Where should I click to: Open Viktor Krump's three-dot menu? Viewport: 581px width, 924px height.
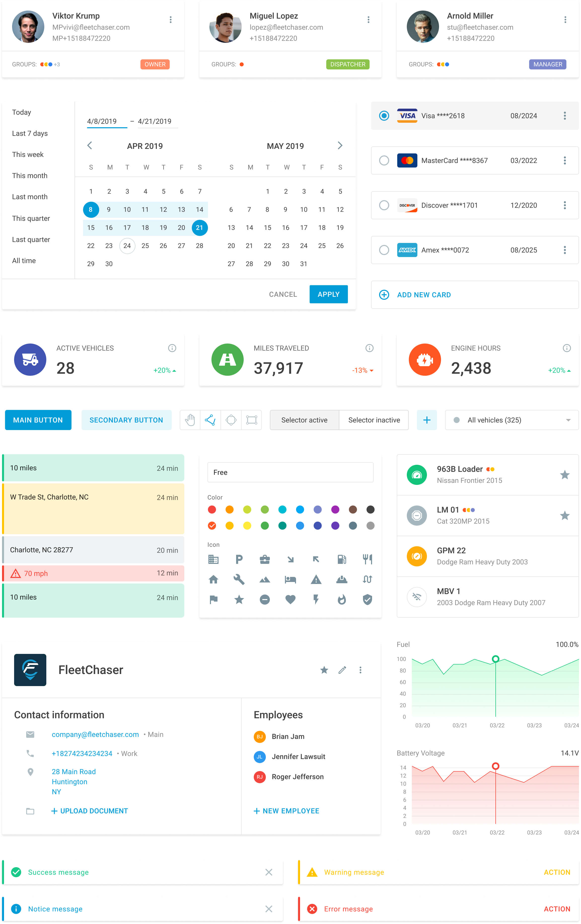click(170, 20)
